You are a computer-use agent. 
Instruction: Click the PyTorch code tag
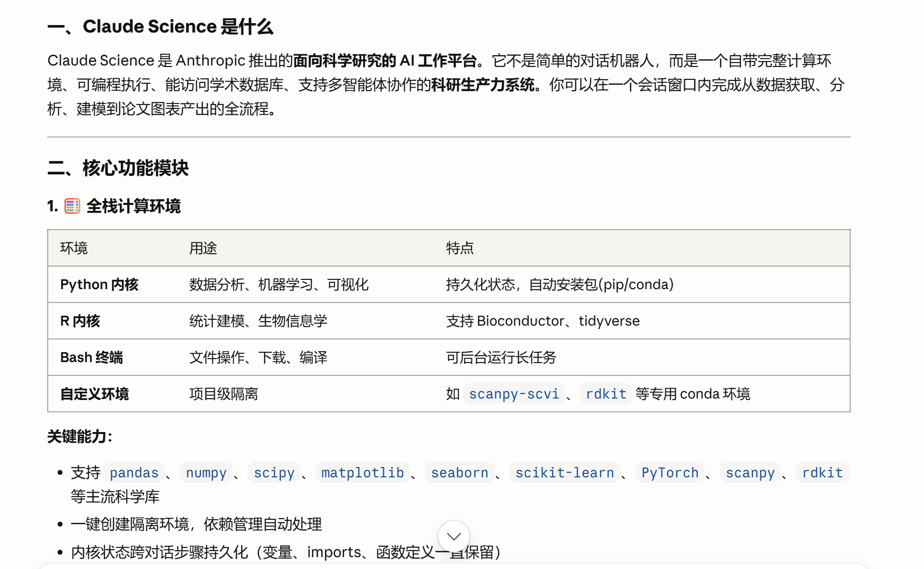click(669, 472)
